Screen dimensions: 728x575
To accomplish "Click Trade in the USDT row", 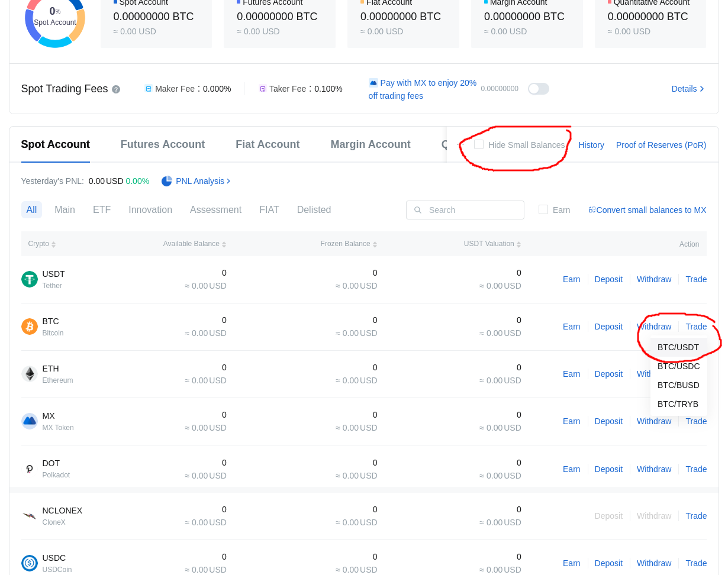I will [696, 279].
